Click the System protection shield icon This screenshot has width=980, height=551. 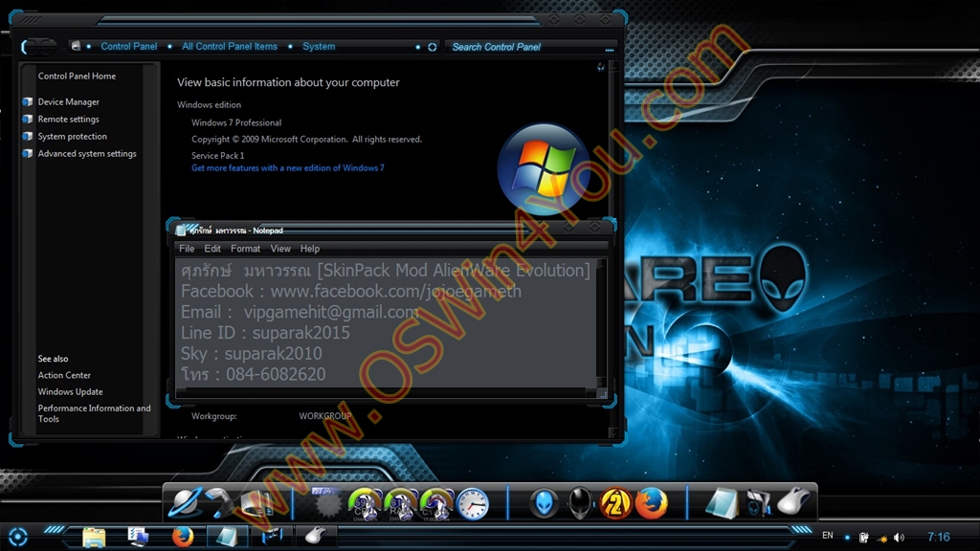pyautogui.click(x=28, y=136)
